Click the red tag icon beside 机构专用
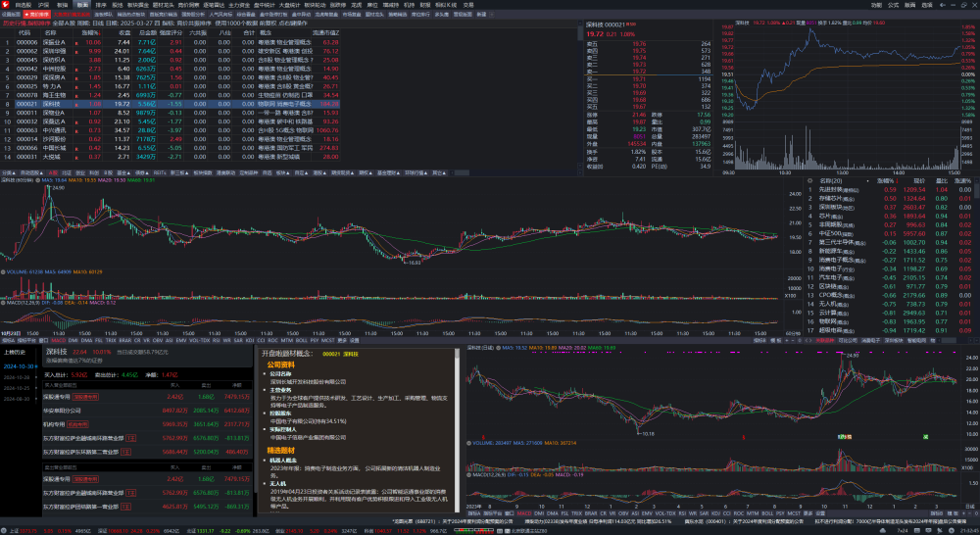 pyautogui.click(x=77, y=424)
